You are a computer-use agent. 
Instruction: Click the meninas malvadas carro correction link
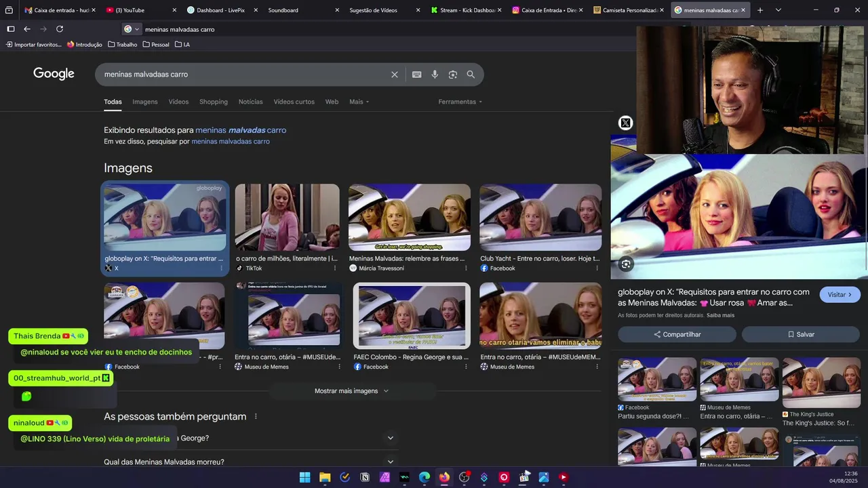coord(241,130)
